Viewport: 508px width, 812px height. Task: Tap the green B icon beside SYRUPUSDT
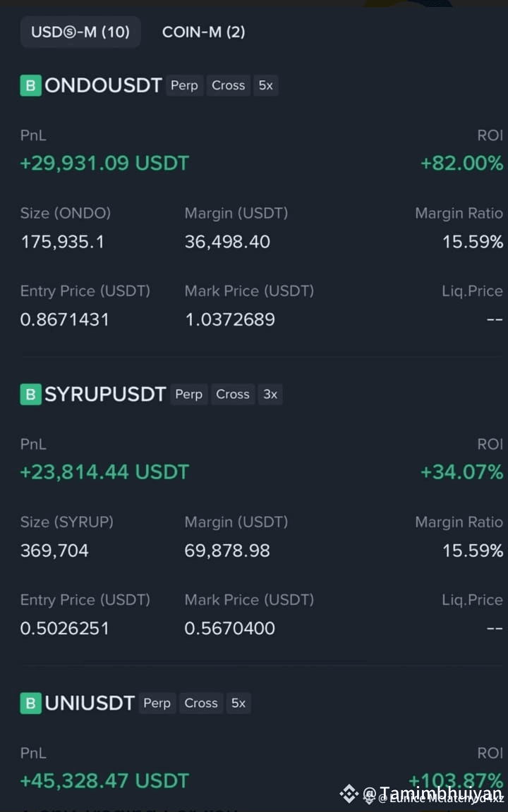(30, 395)
